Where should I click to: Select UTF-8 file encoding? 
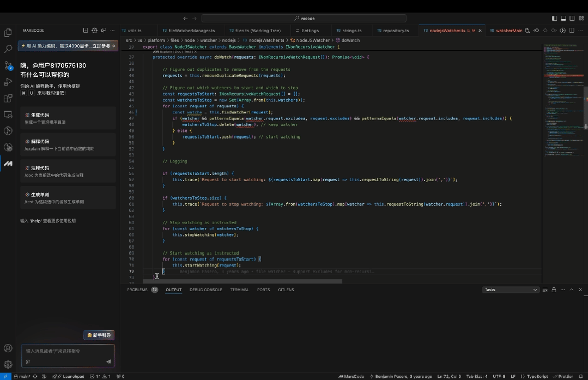499,376
